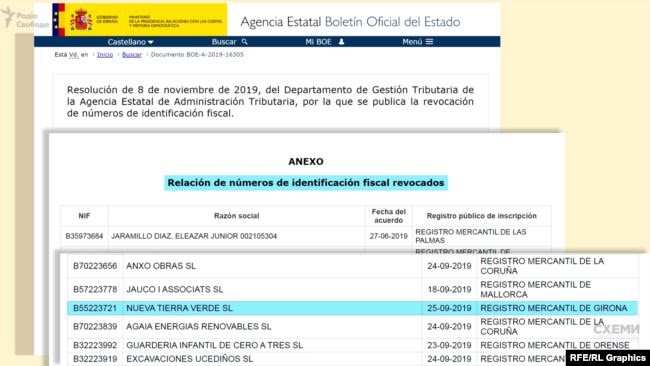The height and width of the screenshot is (366, 650).
Task: Click the Razón social column header
Action: [237, 216]
